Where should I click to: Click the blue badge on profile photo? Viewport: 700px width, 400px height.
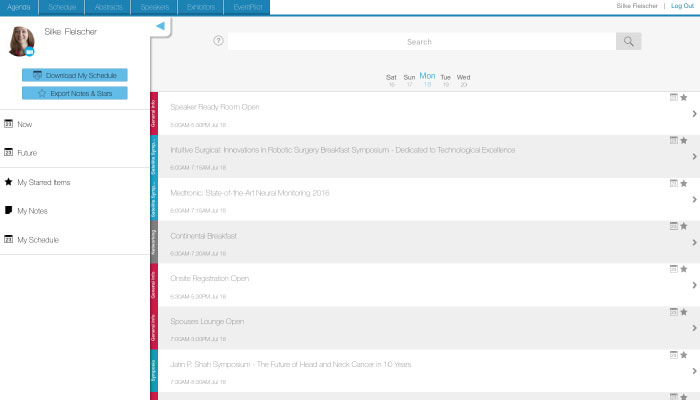coord(30,52)
